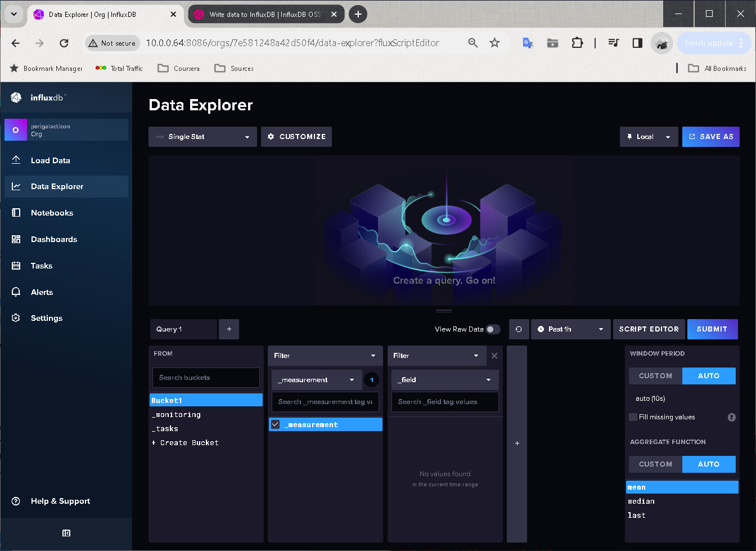756x551 pixels.
Task: Open Notebooks in the sidebar
Action: tap(52, 213)
